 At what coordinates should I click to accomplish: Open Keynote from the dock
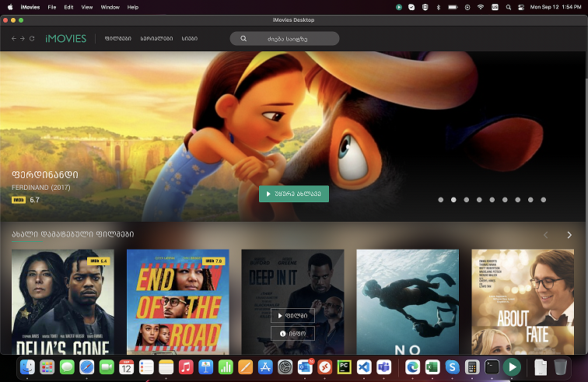click(x=205, y=367)
